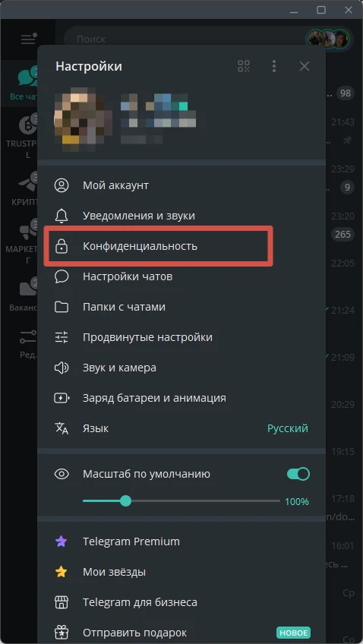This screenshot has width=363, height=644.
Task: Open Папки с чатами section
Action: pyautogui.click(x=181, y=307)
